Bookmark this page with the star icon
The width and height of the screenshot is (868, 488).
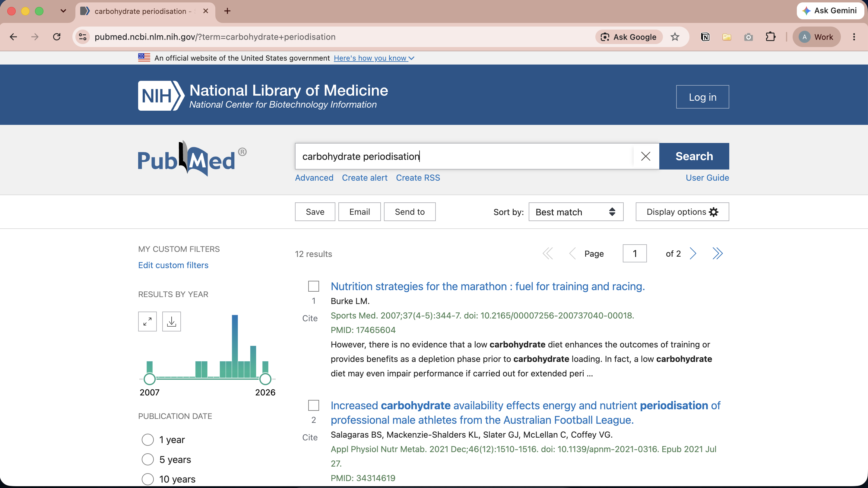click(675, 37)
